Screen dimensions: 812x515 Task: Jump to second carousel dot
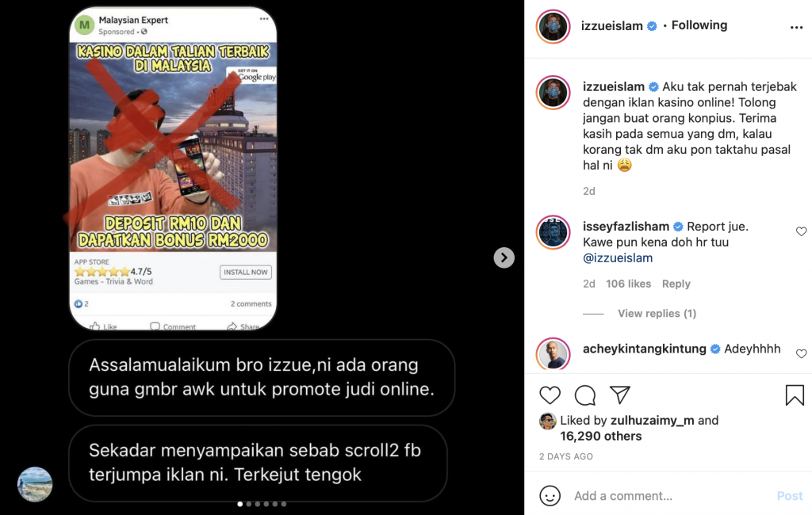pos(248,504)
